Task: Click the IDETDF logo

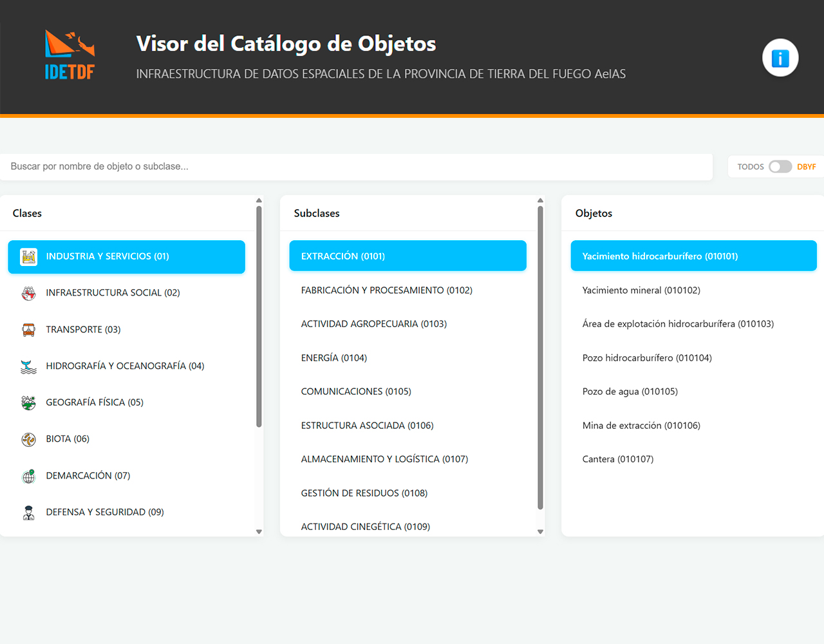Action: 70,55
